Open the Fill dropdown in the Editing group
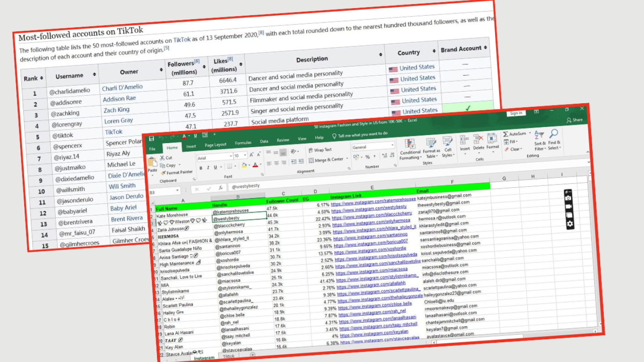The height and width of the screenshot is (362, 644). pos(511,142)
